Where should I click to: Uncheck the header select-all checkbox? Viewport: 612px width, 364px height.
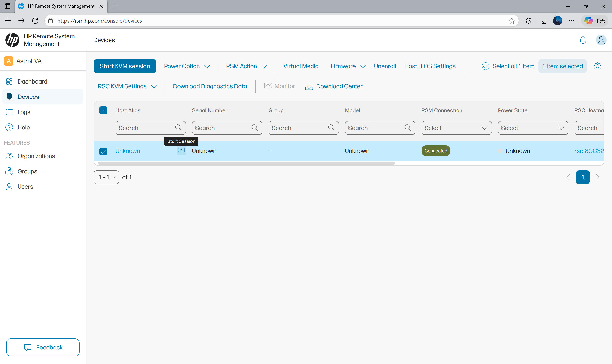coord(103,110)
